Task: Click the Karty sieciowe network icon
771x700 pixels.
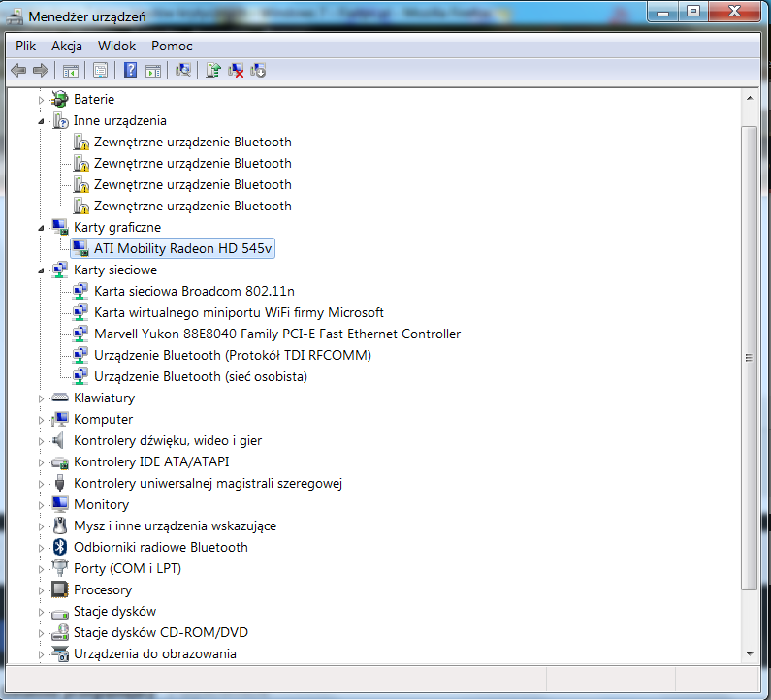Action: pyautogui.click(x=60, y=270)
